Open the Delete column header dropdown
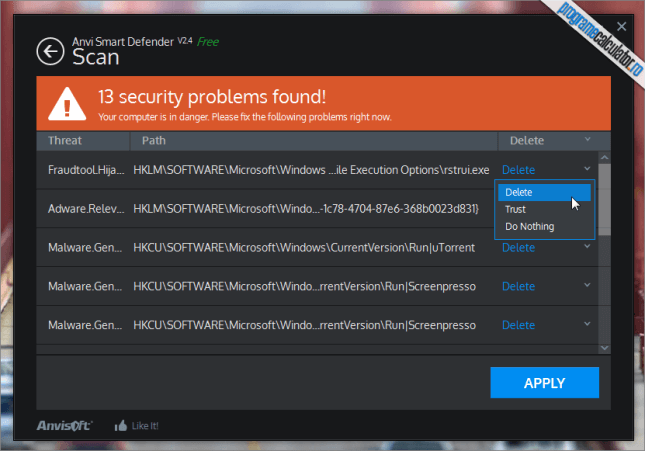The image size is (645, 451). click(x=587, y=139)
